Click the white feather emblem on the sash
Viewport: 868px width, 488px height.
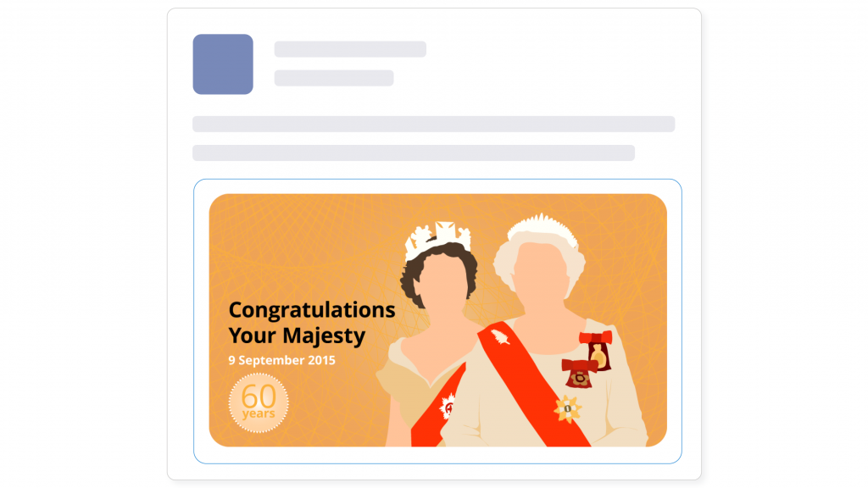[x=500, y=335]
